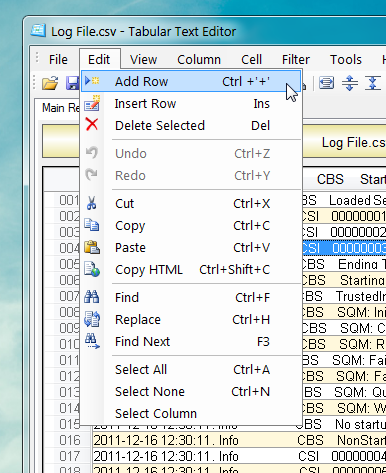Choose Replace from the Edit menu
The width and height of the screenshot is (386, 473).
click(191, 320)
